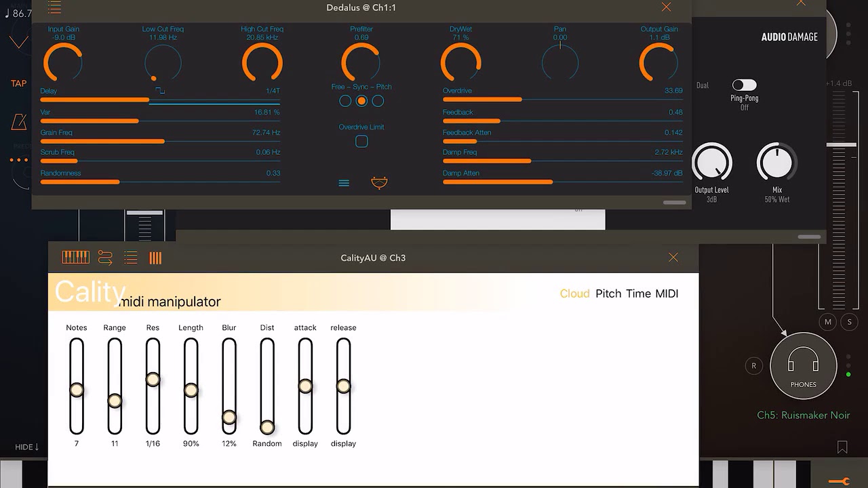Click the metronome icon in left sidebar
This screenshot has width=868, height=488.
[18, 122]
